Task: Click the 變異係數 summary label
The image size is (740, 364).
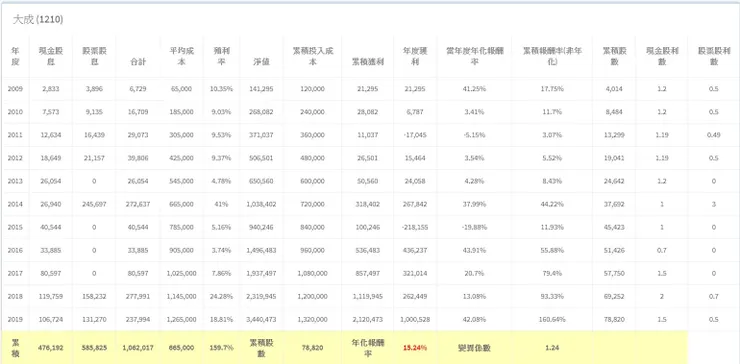Action: (475, 347)
